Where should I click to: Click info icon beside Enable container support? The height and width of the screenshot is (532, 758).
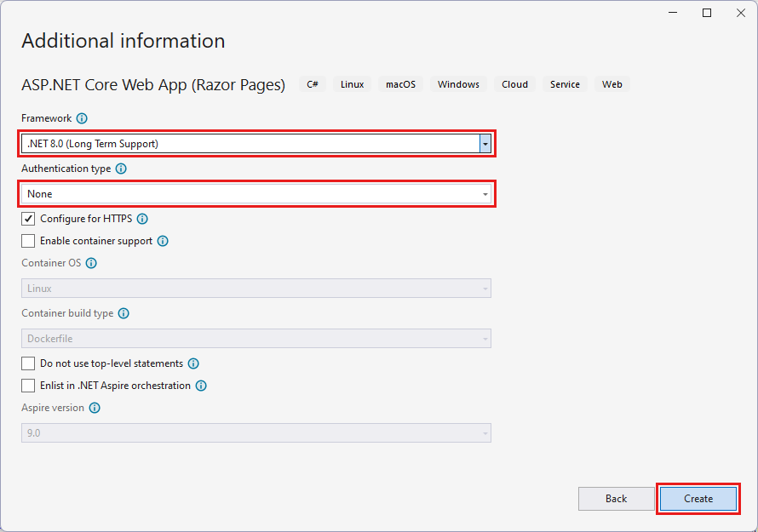[163, 241]
